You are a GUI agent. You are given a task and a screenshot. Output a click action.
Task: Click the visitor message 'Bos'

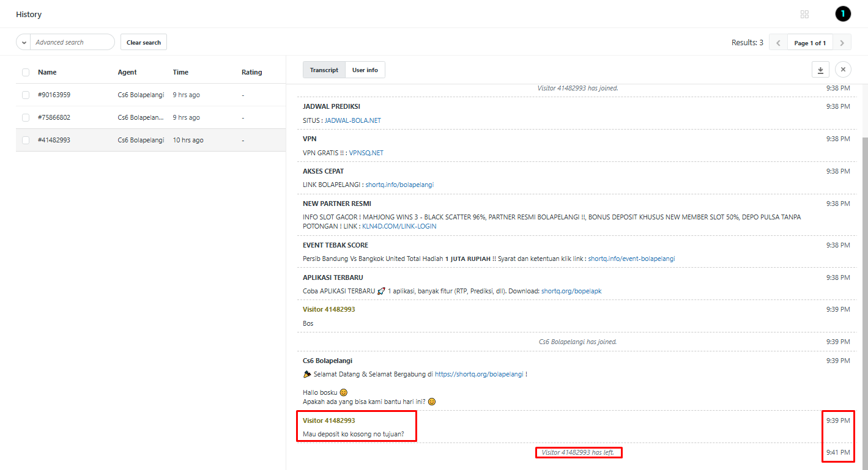pos(308,323)
